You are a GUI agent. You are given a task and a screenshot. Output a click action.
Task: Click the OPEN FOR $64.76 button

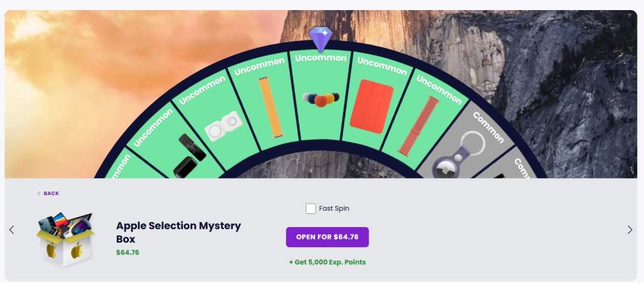coord(327,237)
